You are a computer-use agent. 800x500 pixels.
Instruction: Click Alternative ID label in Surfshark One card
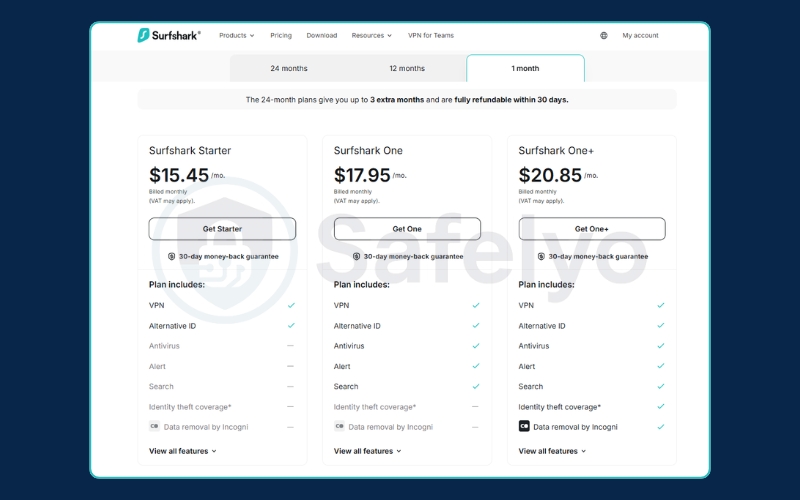[357, 326]
